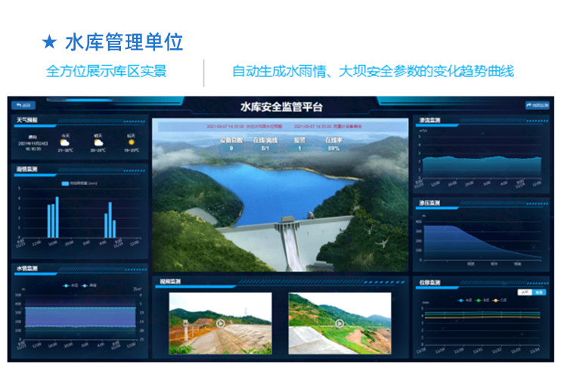Click the 后天 sunny weather icon
The height and width of the screenshot is (392, 567).
132,142
